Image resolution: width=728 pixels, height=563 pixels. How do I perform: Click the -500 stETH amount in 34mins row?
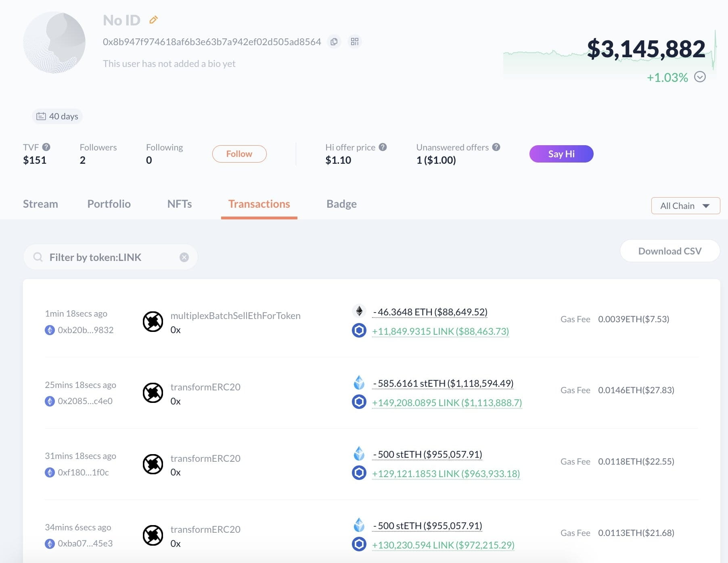click(427, 525)
